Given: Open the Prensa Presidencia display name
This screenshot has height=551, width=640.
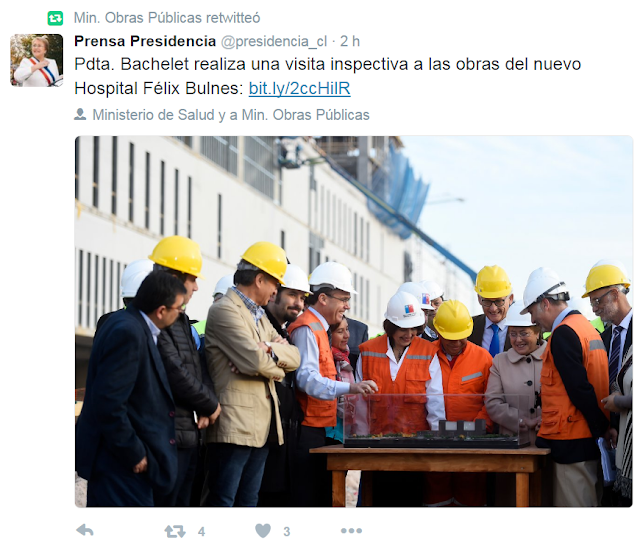Looking at the screenshot, I should pyautogui.click(x=145, y=41).
